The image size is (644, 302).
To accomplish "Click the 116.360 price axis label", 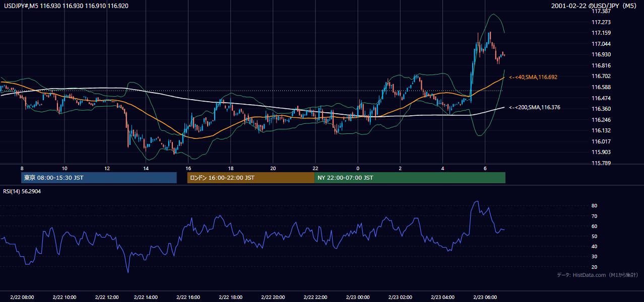I will click(601, 109).
